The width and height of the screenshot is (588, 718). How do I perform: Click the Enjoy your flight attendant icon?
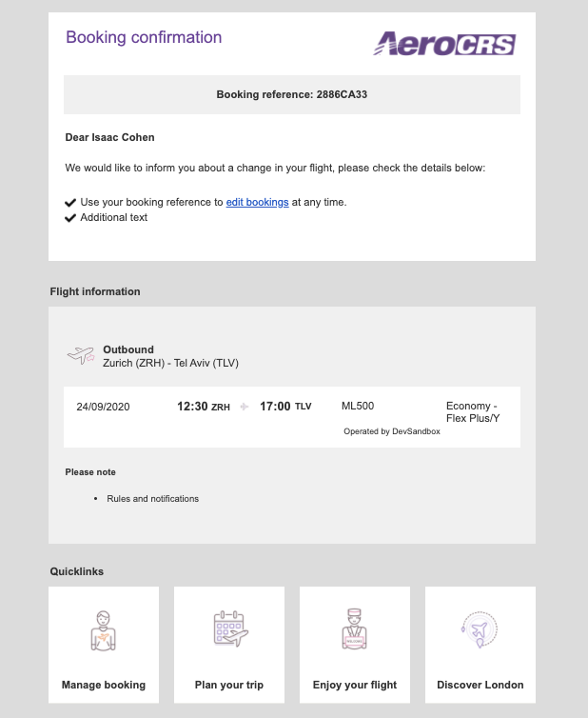click(355, 628)
